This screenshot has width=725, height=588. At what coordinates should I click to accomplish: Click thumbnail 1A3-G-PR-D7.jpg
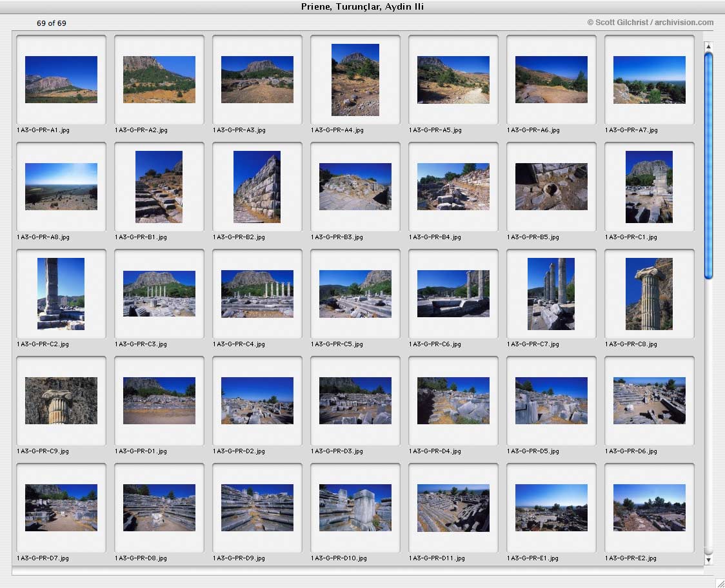pyautogui.click(x=61, y=507)
